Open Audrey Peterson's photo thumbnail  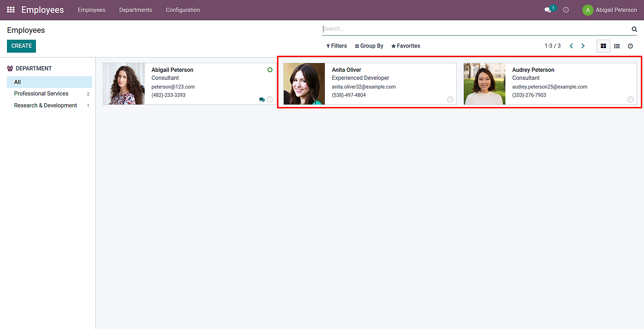(484, 84)
